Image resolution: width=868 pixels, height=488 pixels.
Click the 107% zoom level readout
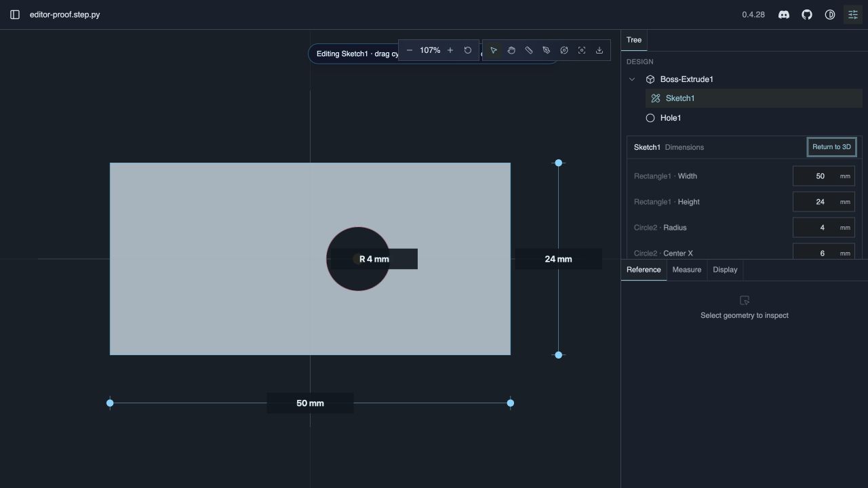(430, 50)
